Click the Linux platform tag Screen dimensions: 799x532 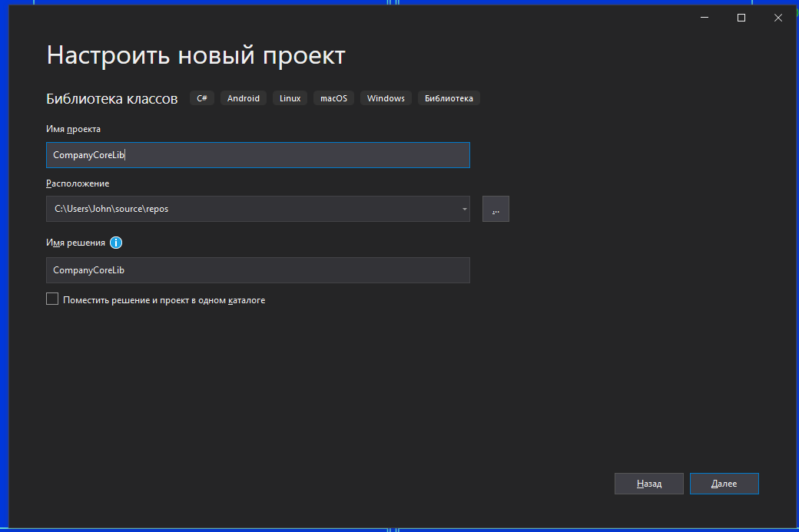[x=290, y=98]
